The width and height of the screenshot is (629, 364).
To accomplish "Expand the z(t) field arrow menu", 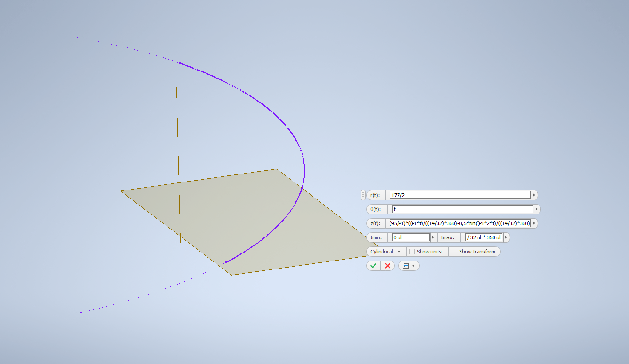I will 534,223.
